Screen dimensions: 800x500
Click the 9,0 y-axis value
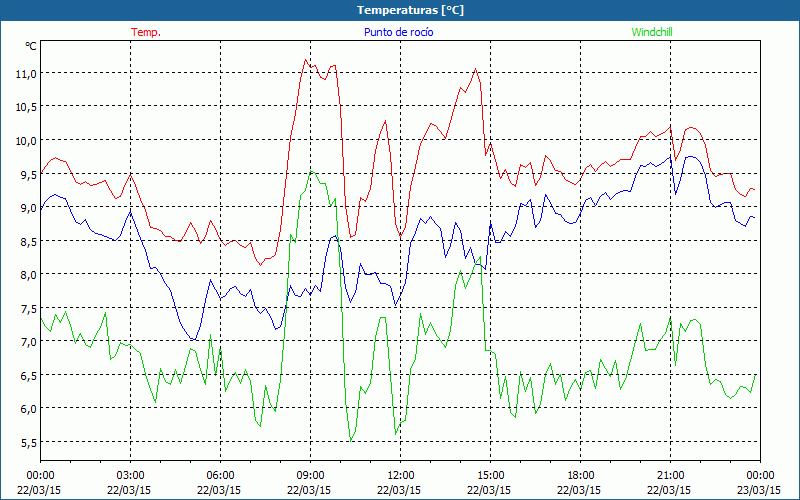point(29,208)
